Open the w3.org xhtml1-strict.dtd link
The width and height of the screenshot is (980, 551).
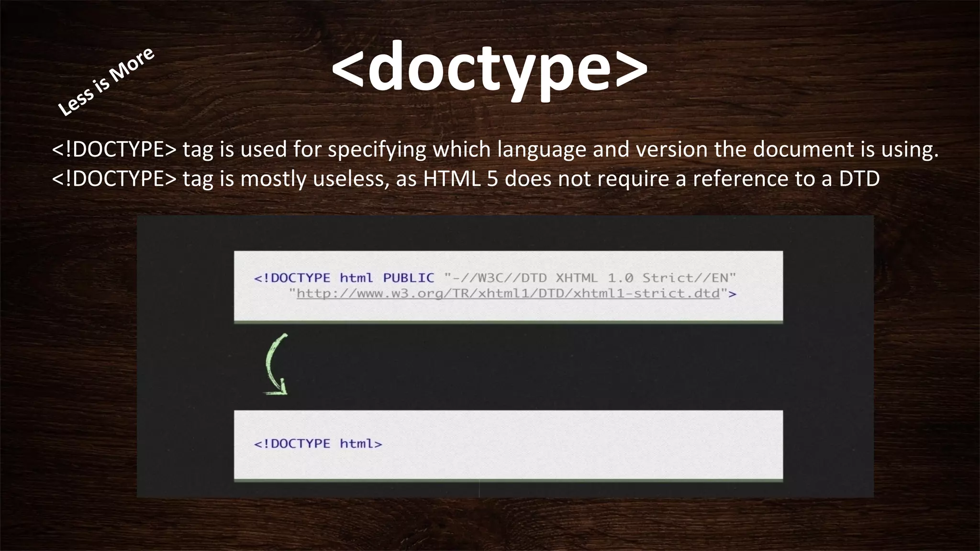click(508, 293)
